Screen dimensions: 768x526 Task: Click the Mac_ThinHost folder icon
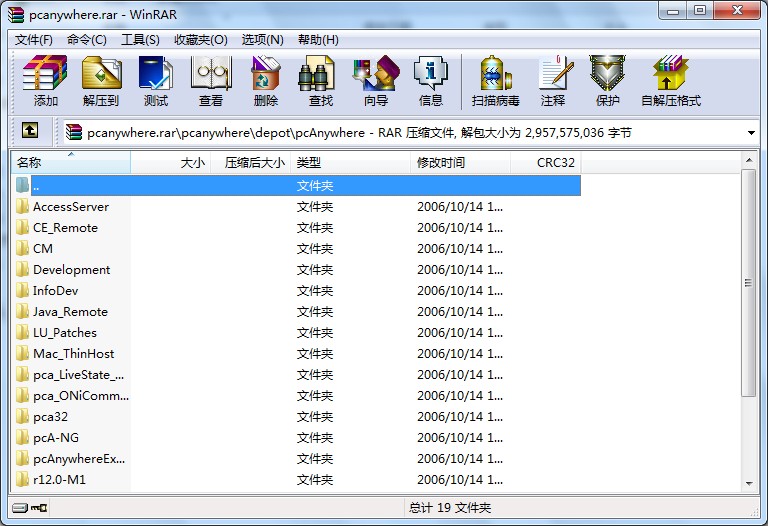[23, 354]
